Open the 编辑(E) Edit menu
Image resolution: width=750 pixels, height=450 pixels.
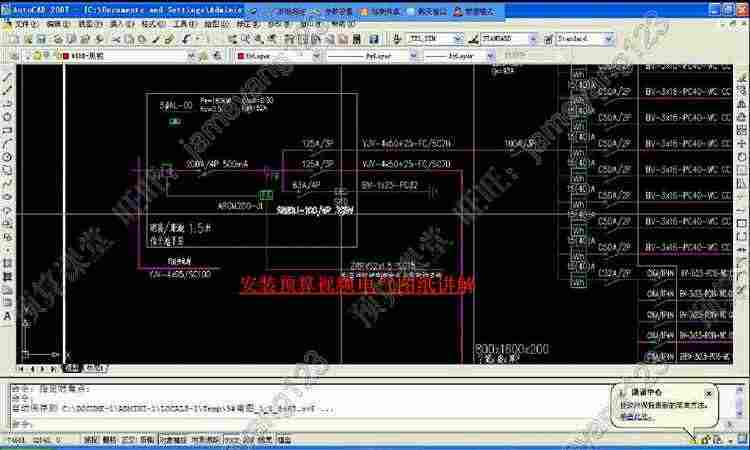coord(58,23)
